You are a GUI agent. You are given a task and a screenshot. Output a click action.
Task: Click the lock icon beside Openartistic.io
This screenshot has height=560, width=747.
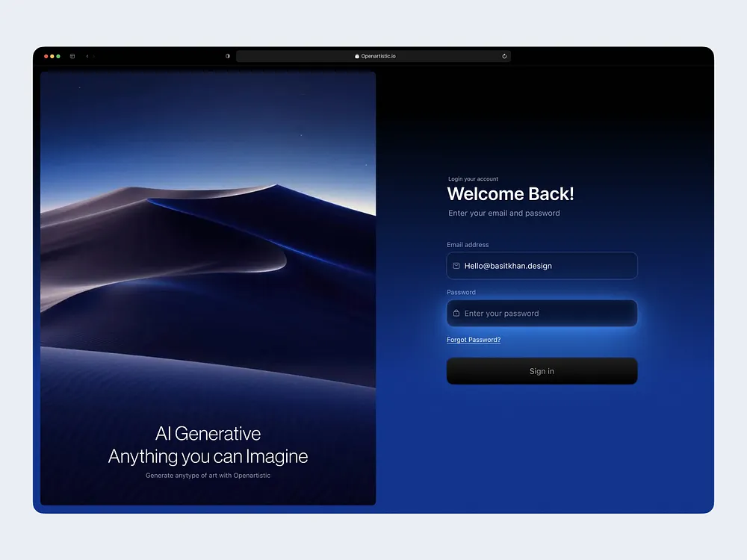pos(357,55)
